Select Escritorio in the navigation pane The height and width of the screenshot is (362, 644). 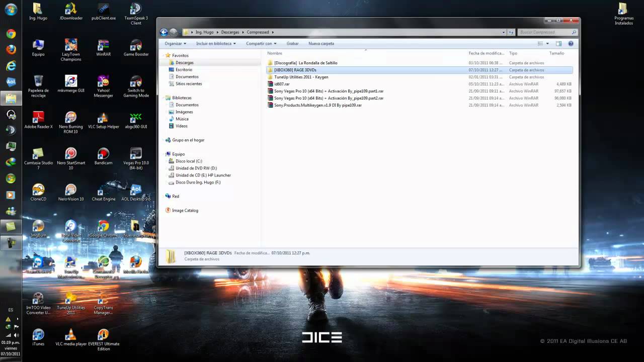point(184,70)
